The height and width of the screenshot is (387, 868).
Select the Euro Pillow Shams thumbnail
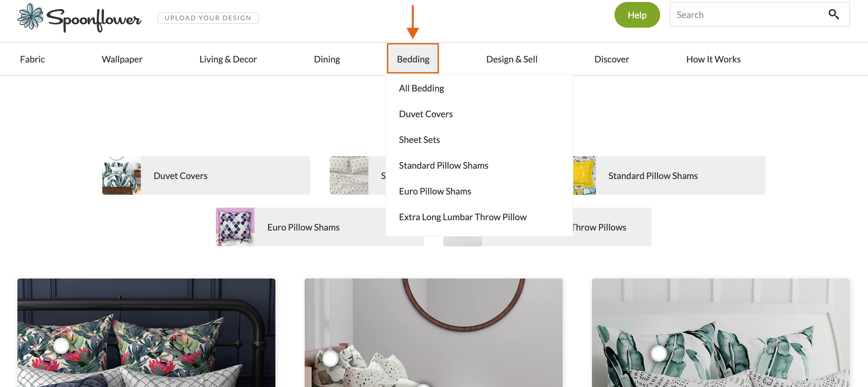[235, 226]
